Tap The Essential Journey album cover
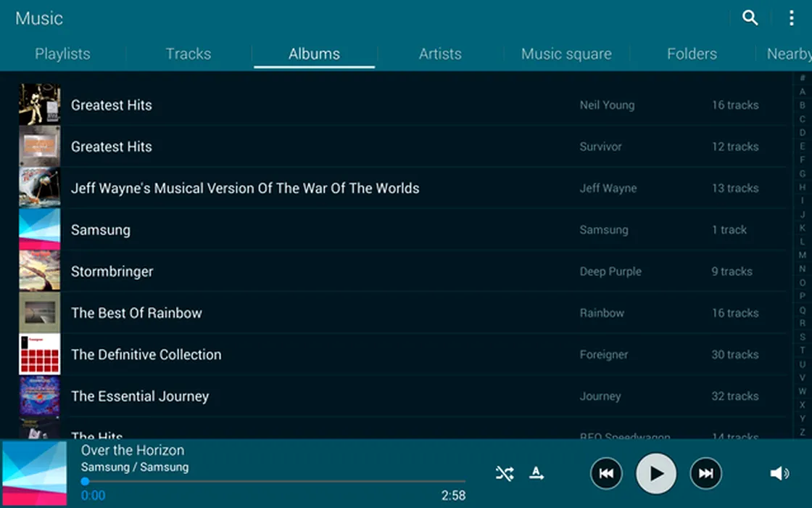The height and width of the screenshot is (508, 812). tap(39, 396)
